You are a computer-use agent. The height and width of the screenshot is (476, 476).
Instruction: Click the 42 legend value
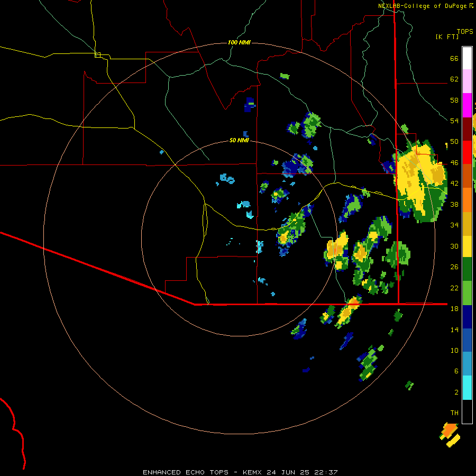[x=454, y=184]
